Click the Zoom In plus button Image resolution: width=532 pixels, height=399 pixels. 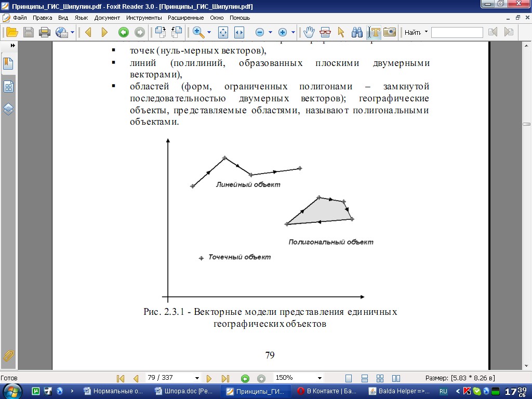(282, 32)
